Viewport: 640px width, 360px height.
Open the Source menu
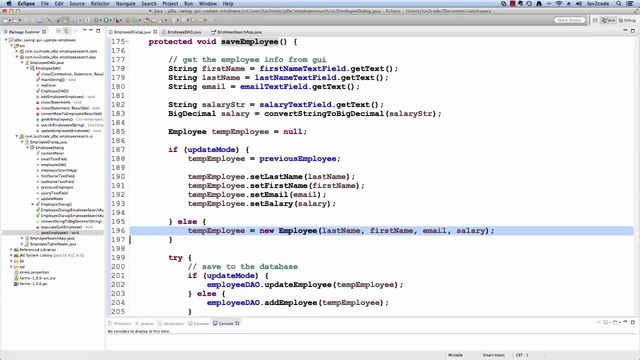tap(77, 3)
